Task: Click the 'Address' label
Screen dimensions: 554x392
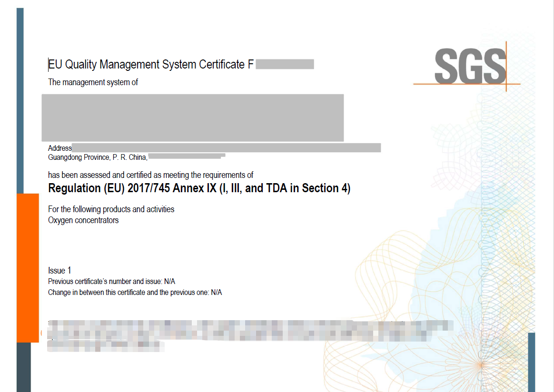Action: (60, 148)
